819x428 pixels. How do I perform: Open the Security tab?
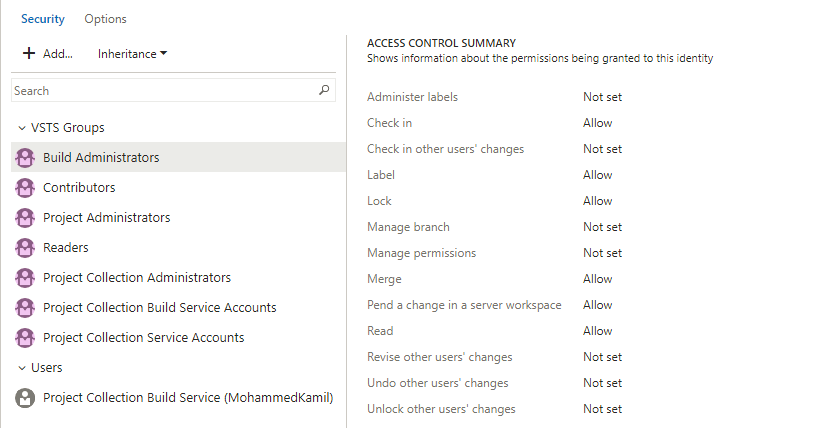43,19
